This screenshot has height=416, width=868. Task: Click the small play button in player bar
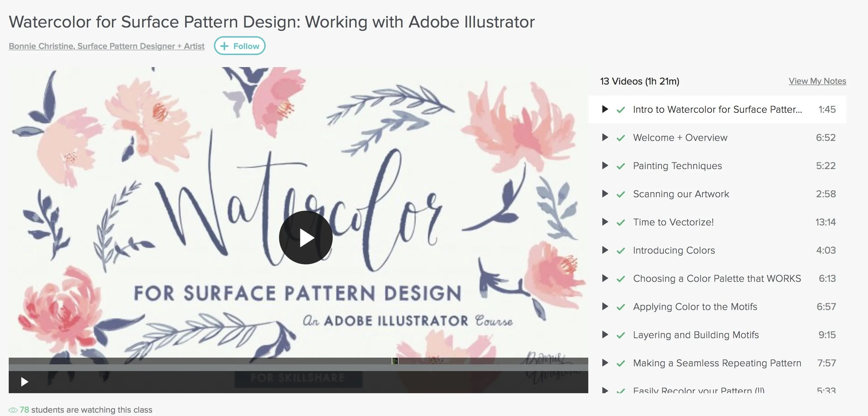(x=24, y=382)
